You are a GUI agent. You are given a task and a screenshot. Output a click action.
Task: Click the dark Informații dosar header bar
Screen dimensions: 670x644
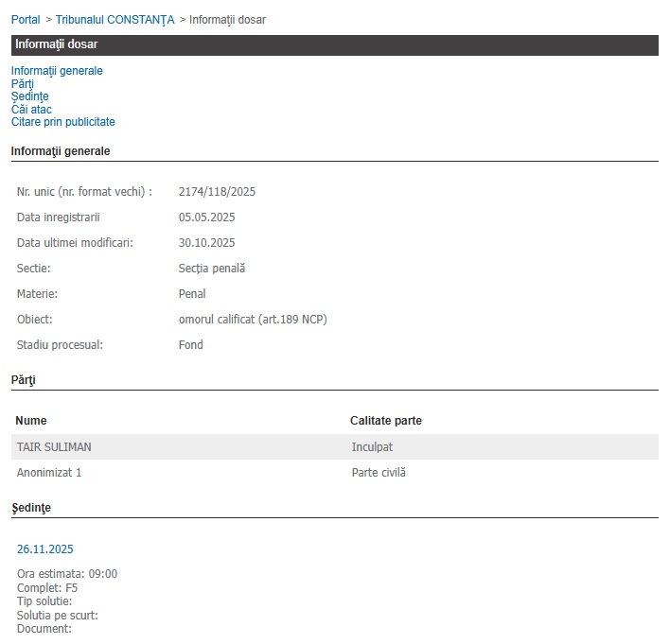pyautogui.click(x=335, y=44)
